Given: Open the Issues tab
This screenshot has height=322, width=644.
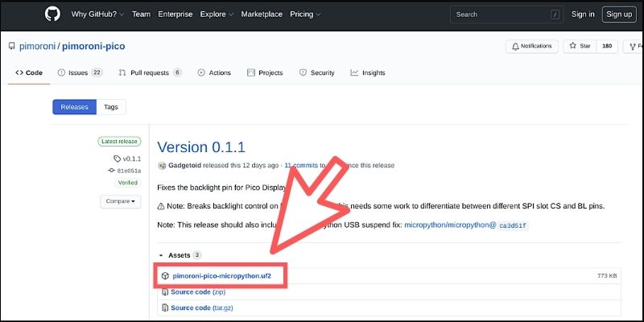Looking at the screenshot, I should coord(80,72).
